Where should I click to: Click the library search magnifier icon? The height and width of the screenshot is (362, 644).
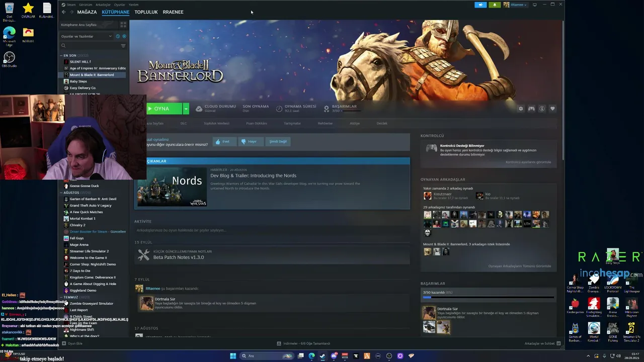[63, 46]
